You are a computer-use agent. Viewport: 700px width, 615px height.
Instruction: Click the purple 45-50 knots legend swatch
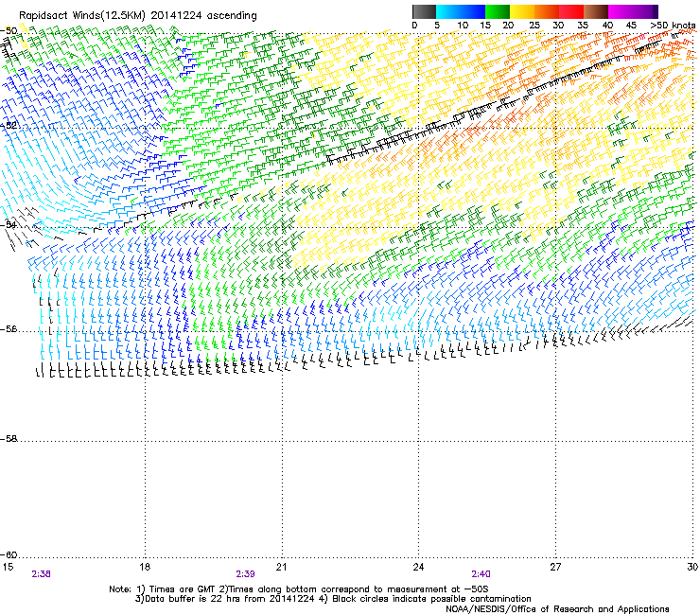click(645, 11)
